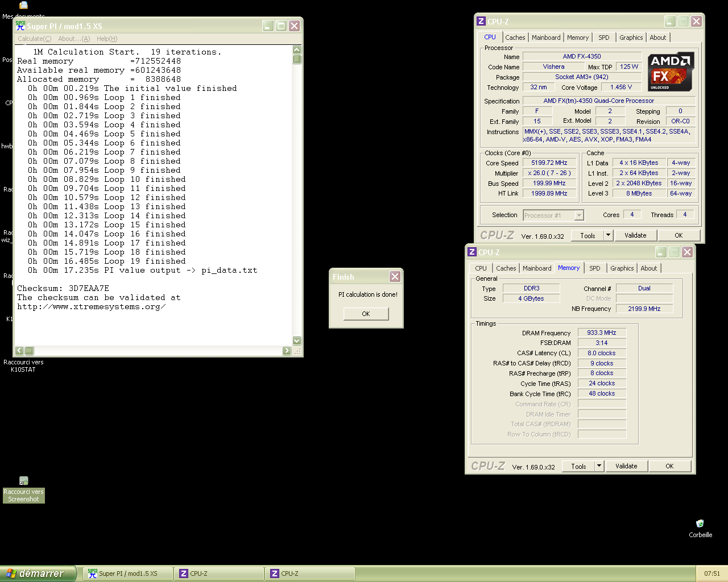Select CPU tab in upper CPU-Z window
The width and height of the screenshot is (728, 582).
point(490,37)
